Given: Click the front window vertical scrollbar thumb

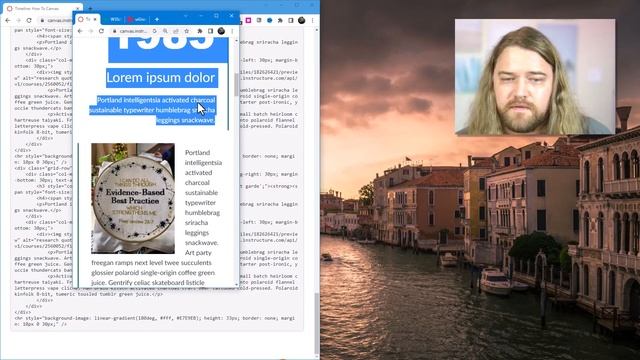Looking at the screenshot, I should (236, 84).
